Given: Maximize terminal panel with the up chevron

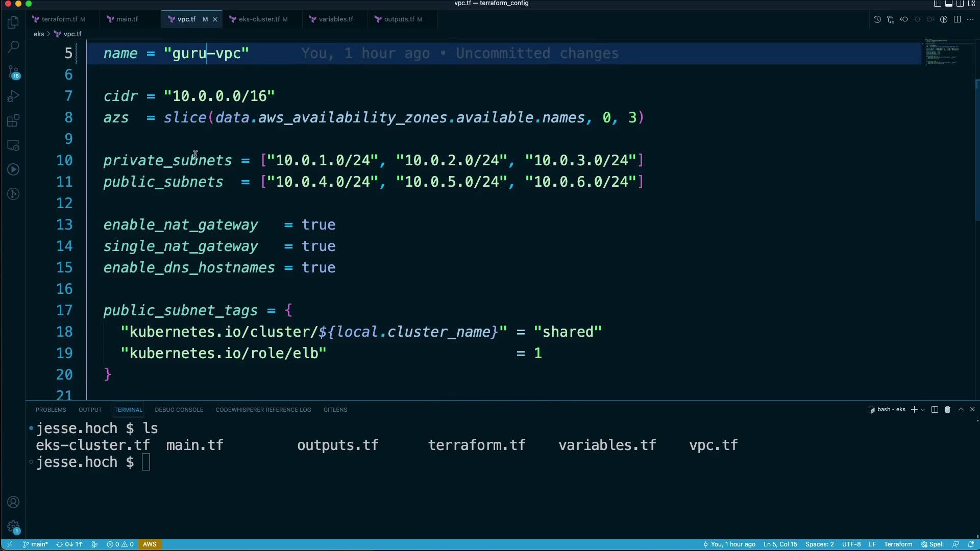Looking at the screenshot, I should click(x=961, y=410).
